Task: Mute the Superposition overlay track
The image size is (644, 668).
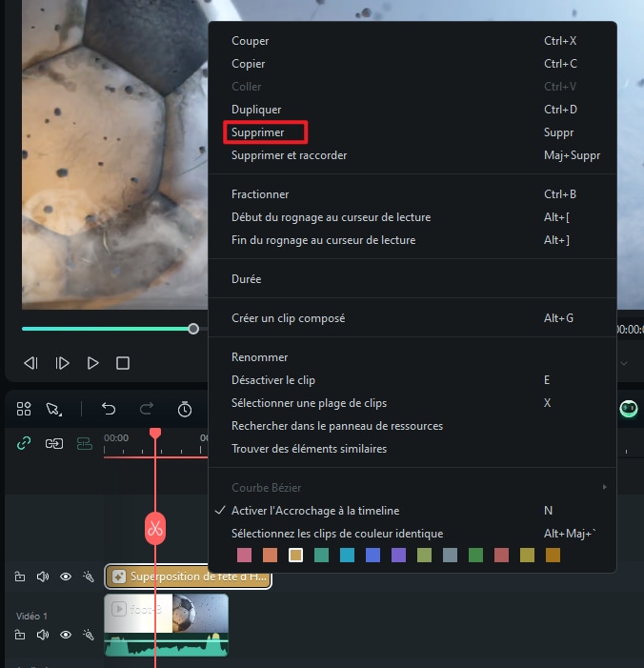Action: point(43,577)
